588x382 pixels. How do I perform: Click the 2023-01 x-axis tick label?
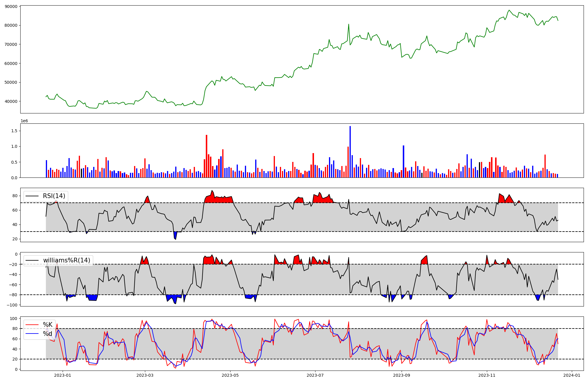[x=63, y=375]
